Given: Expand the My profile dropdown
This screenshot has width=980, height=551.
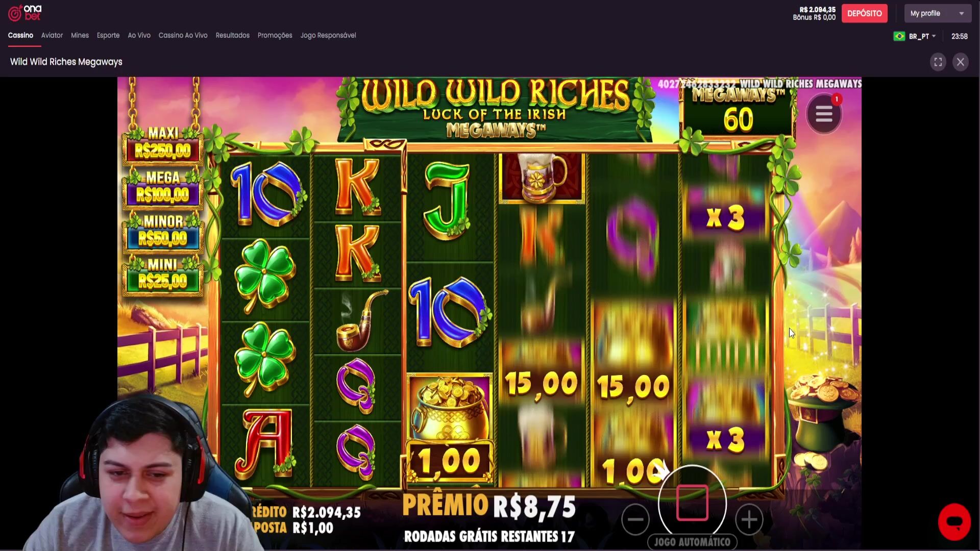Looking at the screenshot, I should click(938, 13).
